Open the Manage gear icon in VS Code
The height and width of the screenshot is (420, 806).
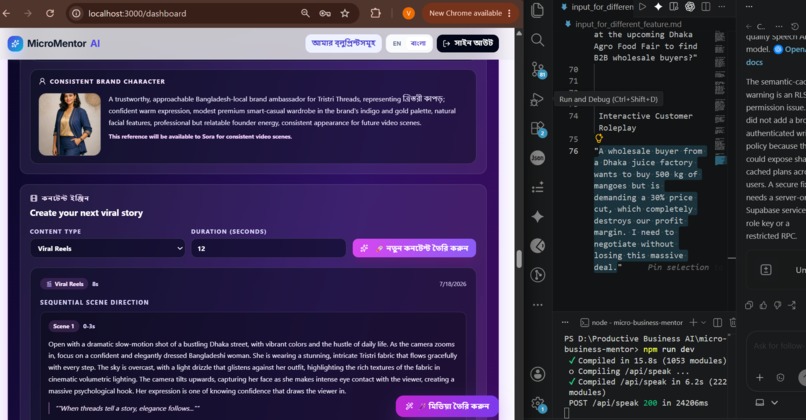(538, 404)
